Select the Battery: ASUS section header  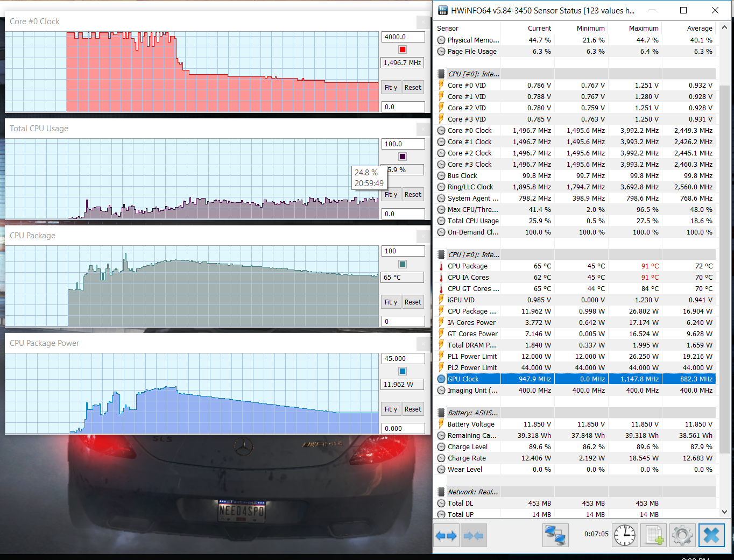[x=472, y=413]
